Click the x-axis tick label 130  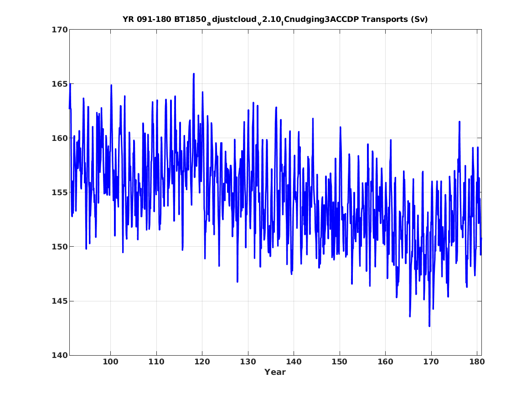pyautogui.click(x=248, y=362)
